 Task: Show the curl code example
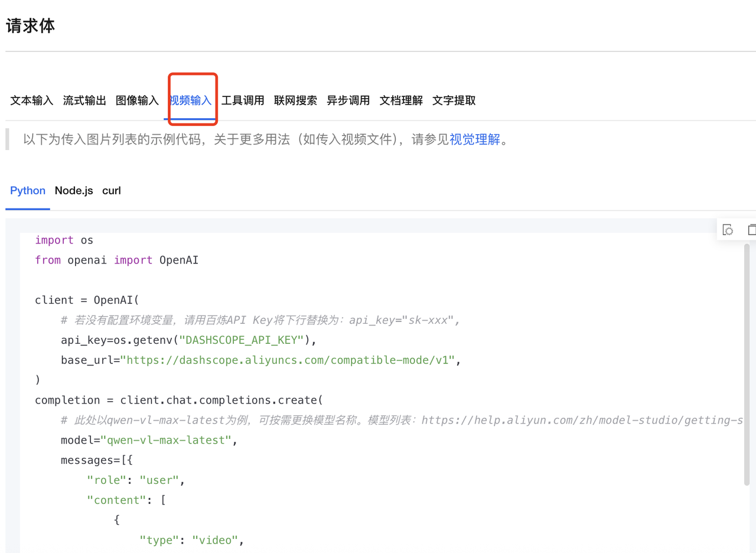tap(112, 191)
